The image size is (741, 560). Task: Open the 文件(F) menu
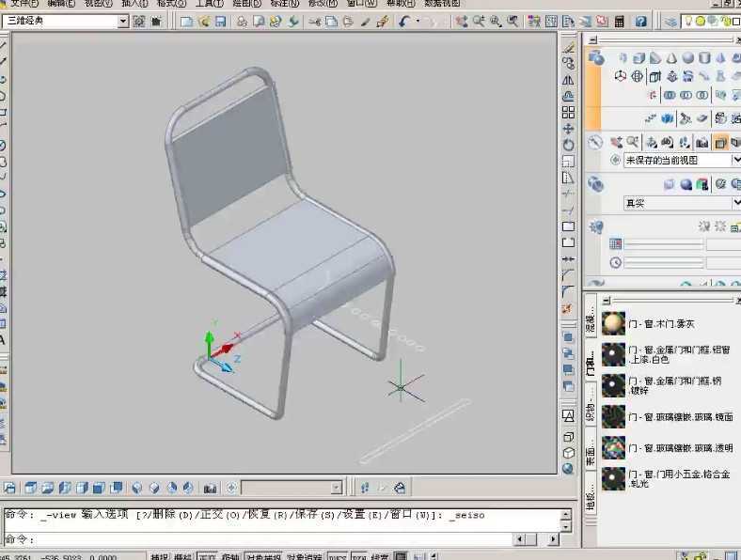(x=24, y=4)
